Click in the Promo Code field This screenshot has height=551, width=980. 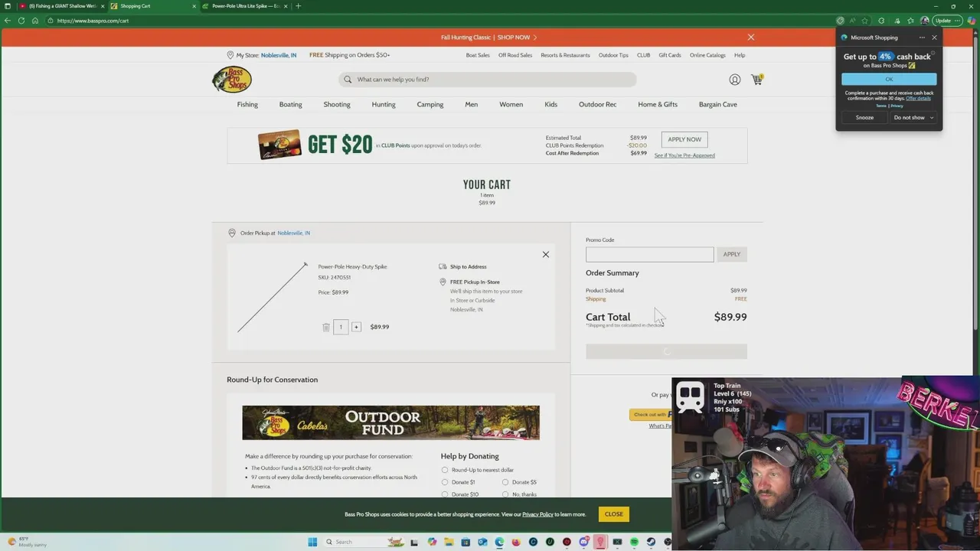(649, 254)
